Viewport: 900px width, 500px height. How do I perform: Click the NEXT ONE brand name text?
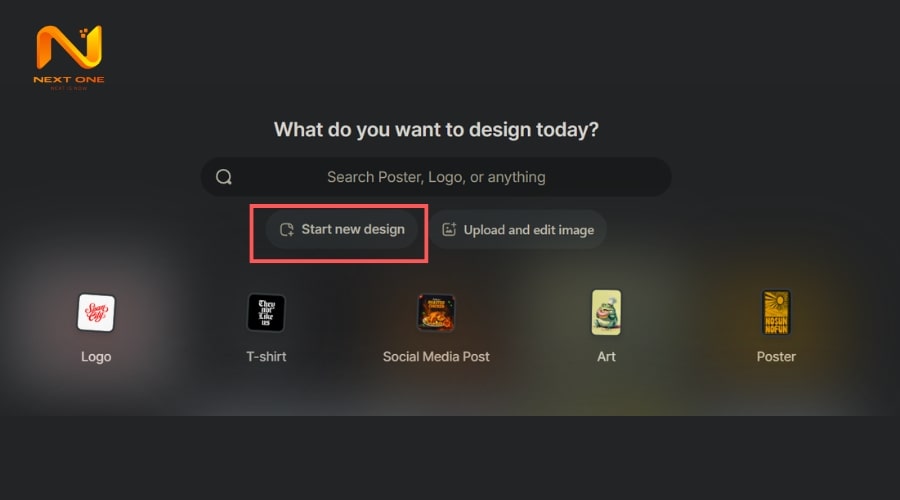tap(68, 80)
